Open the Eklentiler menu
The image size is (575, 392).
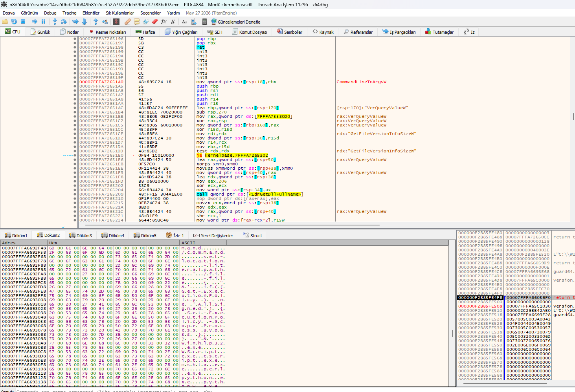91,13
